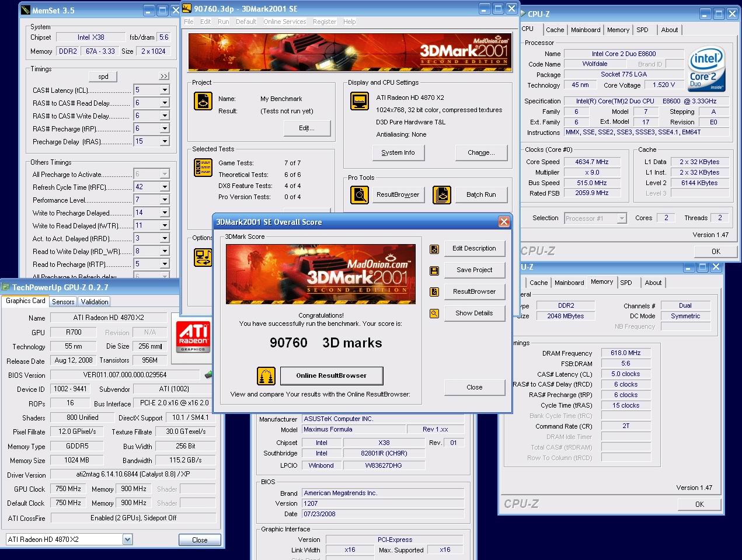This screenshot has width=742, height=560.
Task: Click the ResultBrowser icon in score dialog
Action: click(x=434, y=292)
